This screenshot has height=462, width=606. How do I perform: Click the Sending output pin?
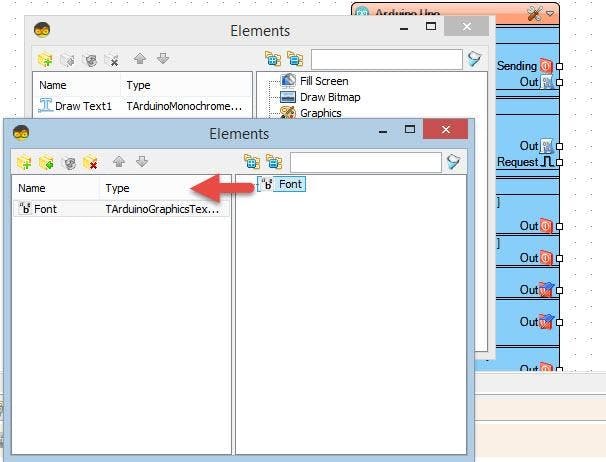559,66
